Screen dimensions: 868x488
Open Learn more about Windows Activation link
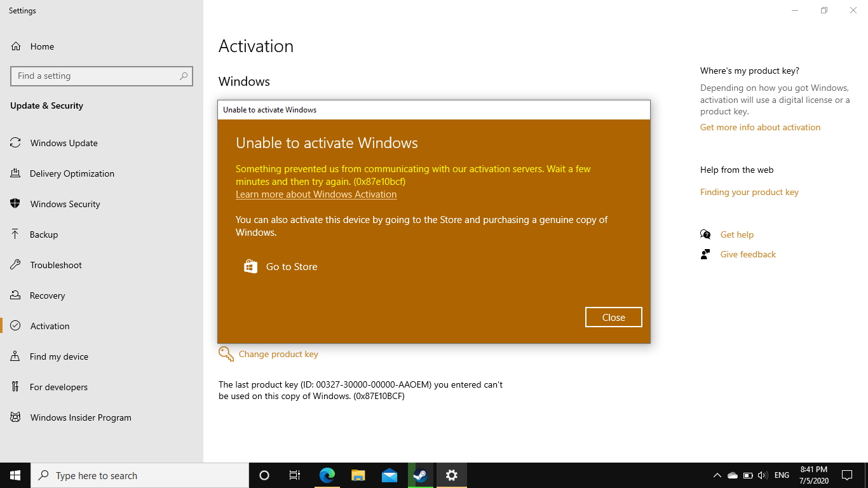point(316,194)
